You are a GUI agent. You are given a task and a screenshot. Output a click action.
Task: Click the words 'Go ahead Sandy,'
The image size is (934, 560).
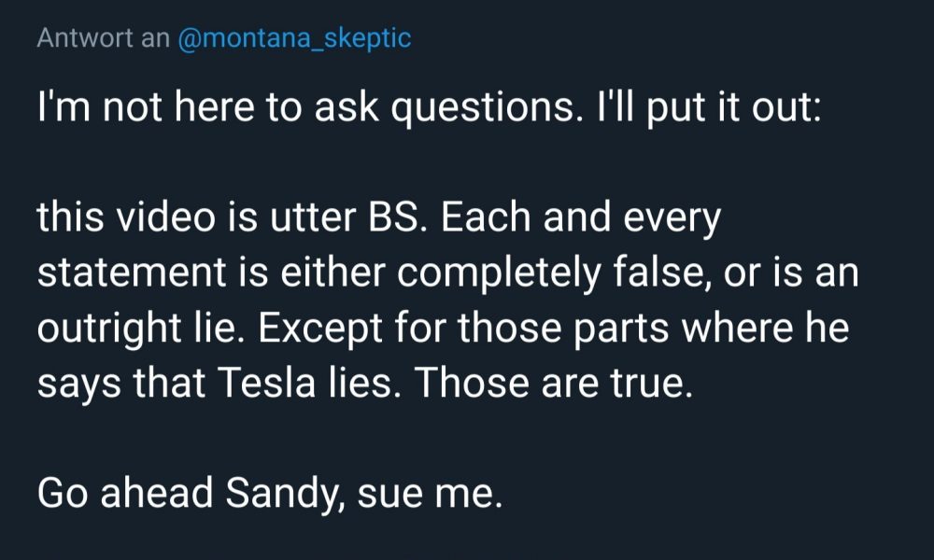click(x=191, y=494)
